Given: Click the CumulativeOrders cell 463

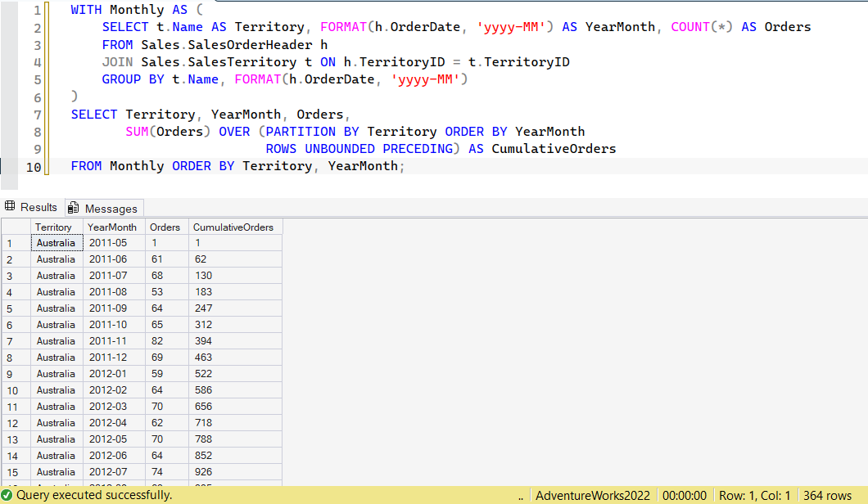Looking at the screenshot, I should pos(235,358).
